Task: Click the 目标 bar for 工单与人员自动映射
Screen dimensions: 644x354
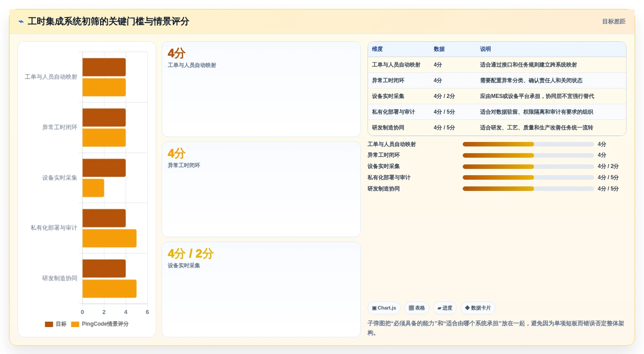Action: (x=104, y=67)
